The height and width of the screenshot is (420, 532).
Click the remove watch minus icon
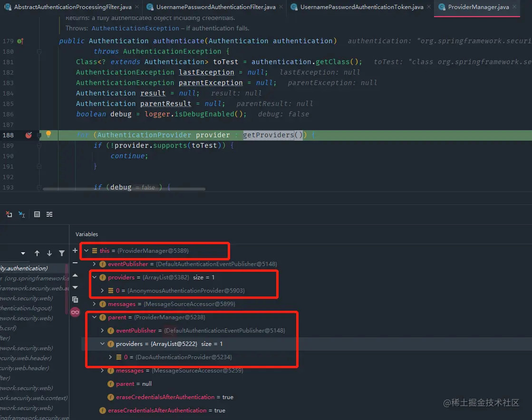(x=75, y=263)
